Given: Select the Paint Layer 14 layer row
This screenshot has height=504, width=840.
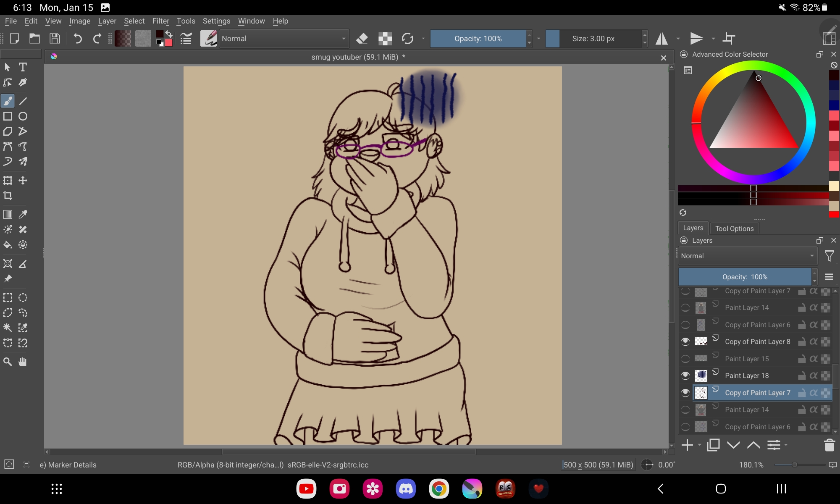Looking at the screenshot, I should click(747, 308).
